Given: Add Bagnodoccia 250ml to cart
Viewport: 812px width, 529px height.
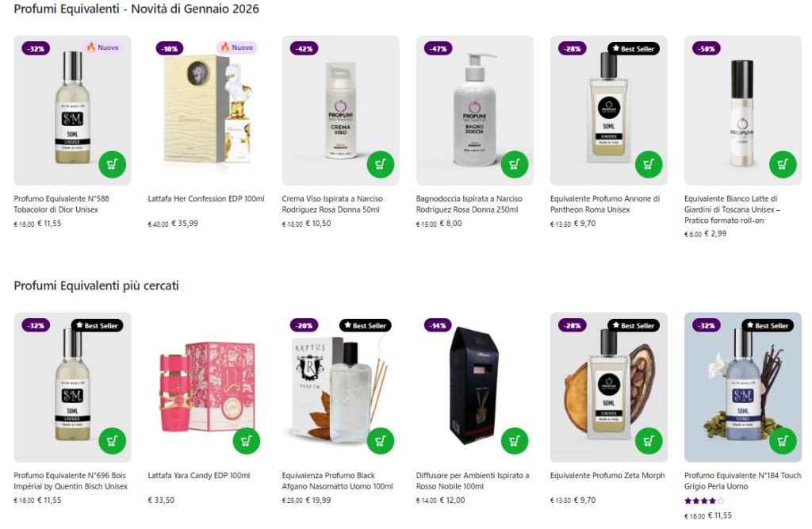Looking at the screenshot, I should pos(515,165).
